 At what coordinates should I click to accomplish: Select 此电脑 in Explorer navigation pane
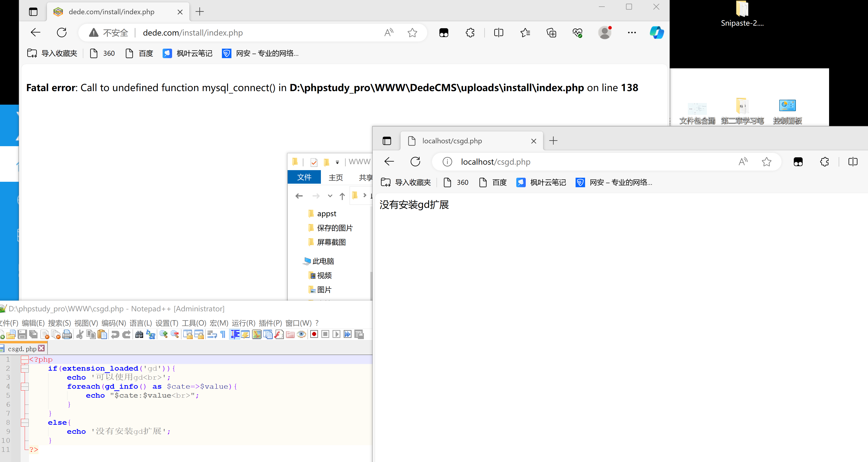[319, 261]
